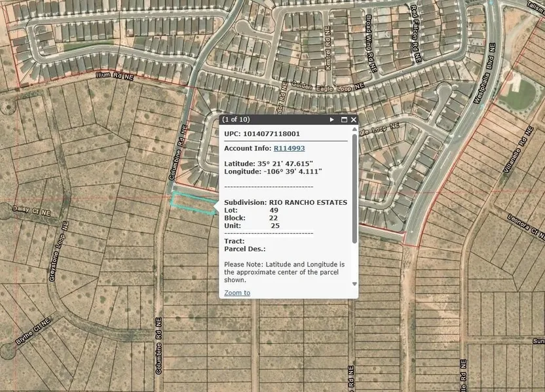Click the Ilium Rd NE road label

[114, 76]
